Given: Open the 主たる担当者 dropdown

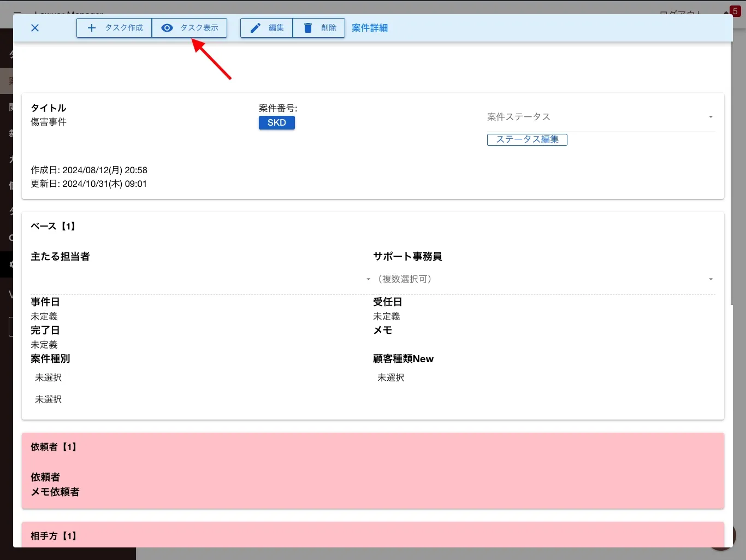Looking at the screenshot, I should 202,279.
